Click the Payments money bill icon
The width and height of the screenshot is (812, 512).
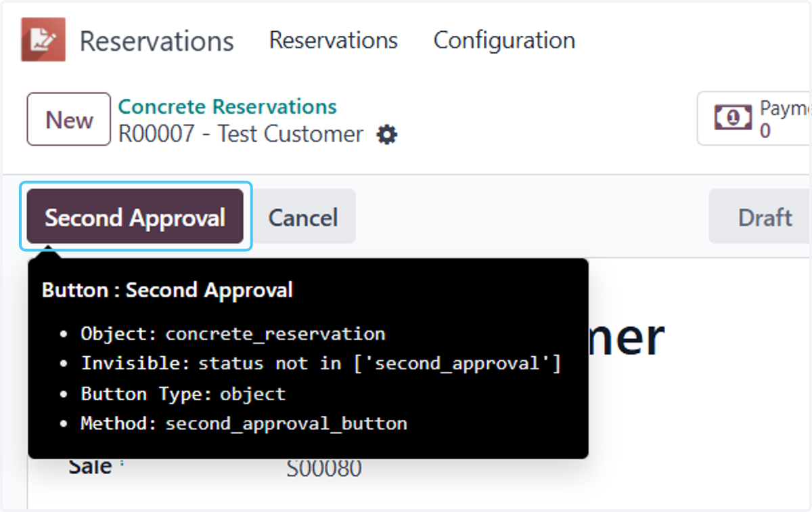[733, 118]
